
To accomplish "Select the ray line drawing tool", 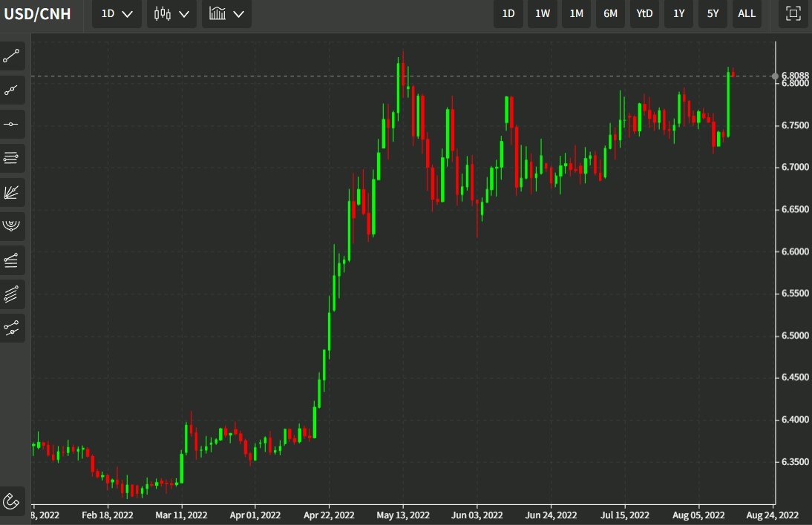I will coord(11,90).
